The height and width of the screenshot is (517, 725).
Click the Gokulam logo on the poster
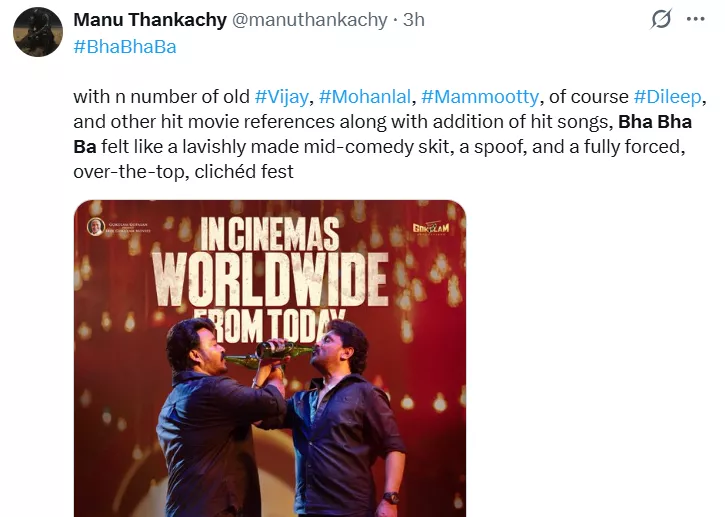[430, 229]
